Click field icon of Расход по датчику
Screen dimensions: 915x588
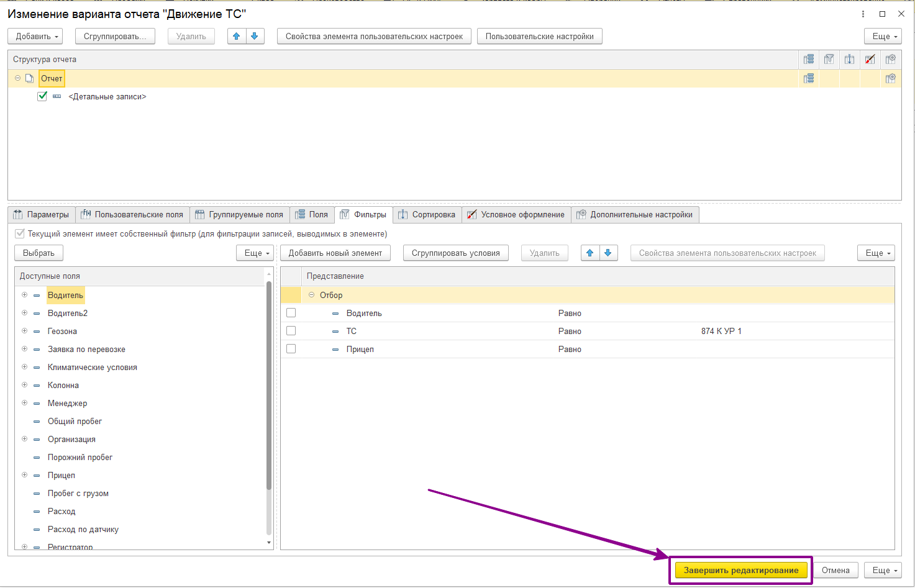pyautogui.click(x=37, y=530)
